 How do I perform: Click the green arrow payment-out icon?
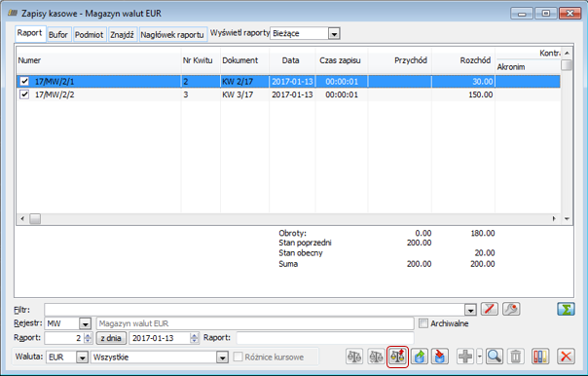tap(420, 357)
